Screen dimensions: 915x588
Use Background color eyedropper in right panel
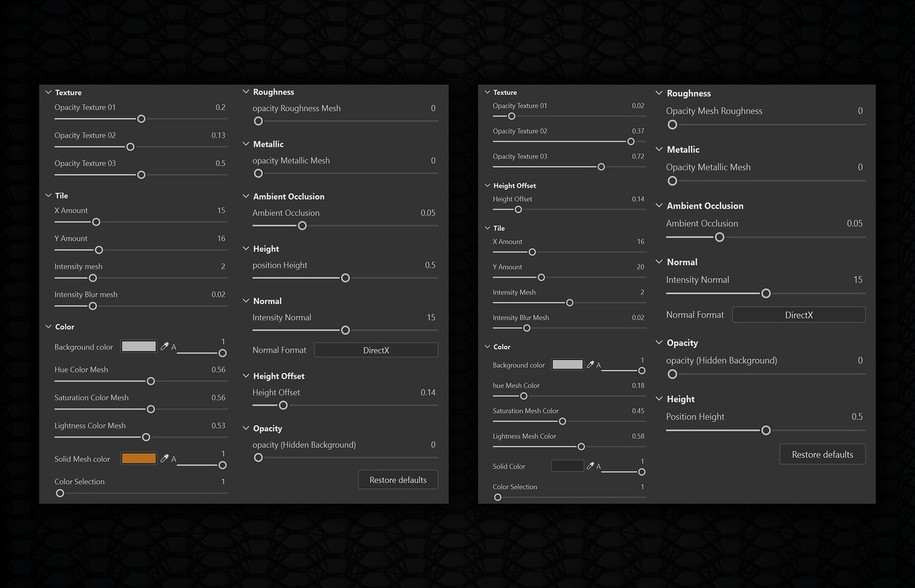coord(590,365)
